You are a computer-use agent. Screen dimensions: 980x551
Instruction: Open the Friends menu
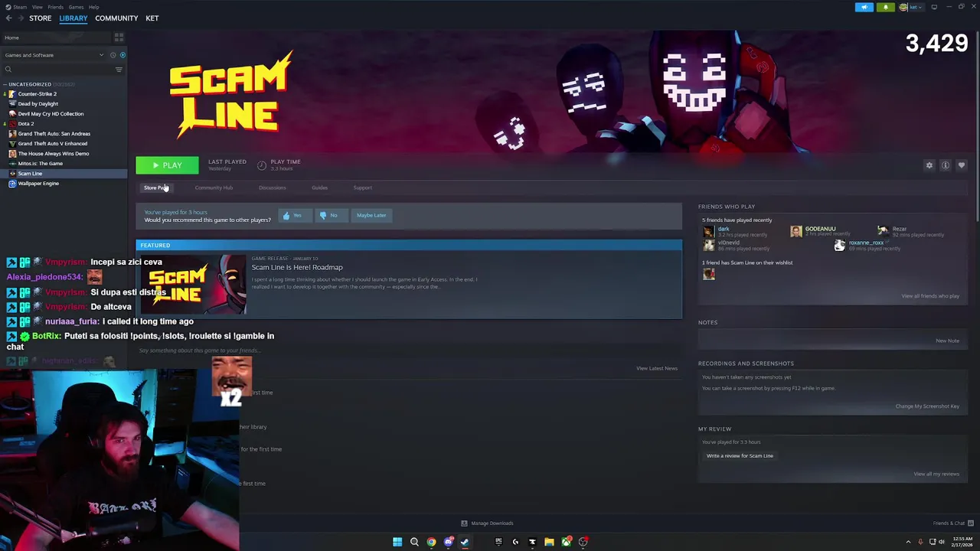pos(55,7)
